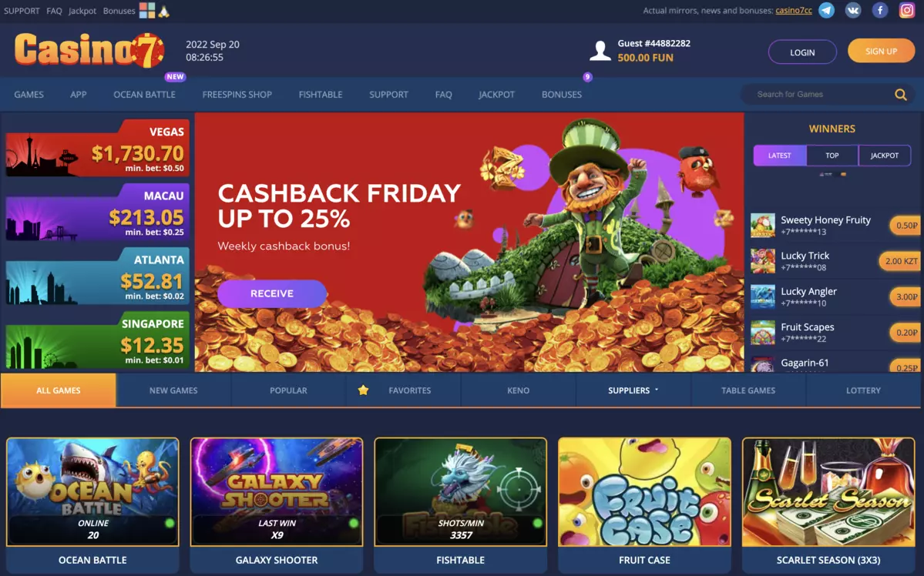Click the Linux penguin app icon
This screenshot has height=576, width=924.
click(164, 11)
